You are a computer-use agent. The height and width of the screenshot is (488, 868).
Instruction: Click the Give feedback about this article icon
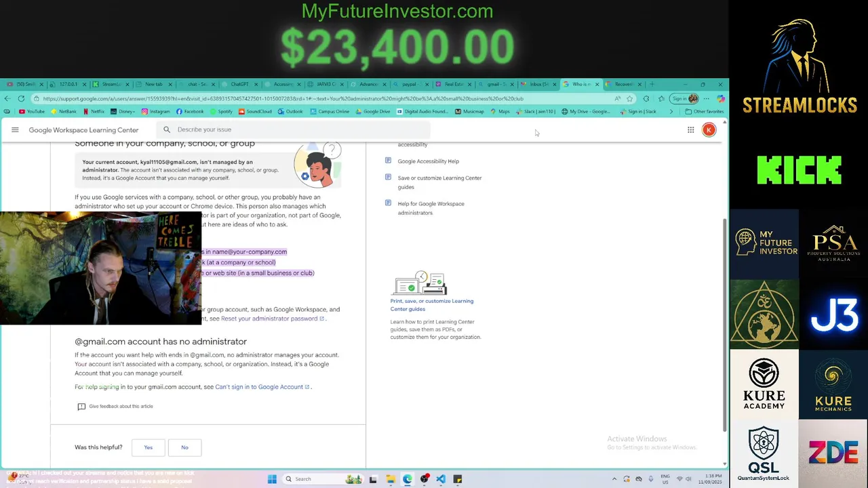81,406
